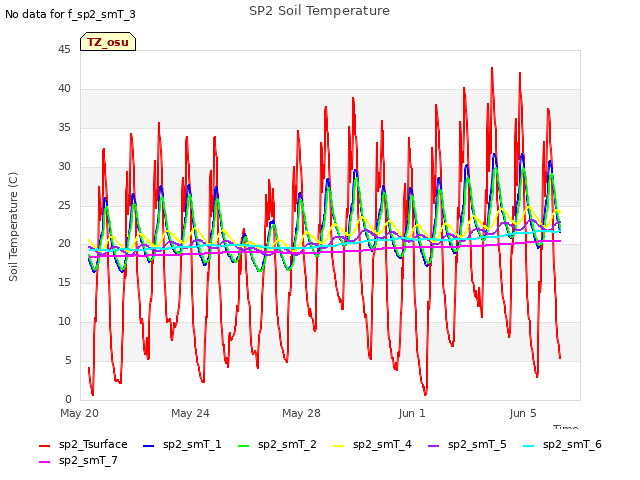
Task: Click the red sp2_Tsurface legend color marker
Action: coord(44,446)
